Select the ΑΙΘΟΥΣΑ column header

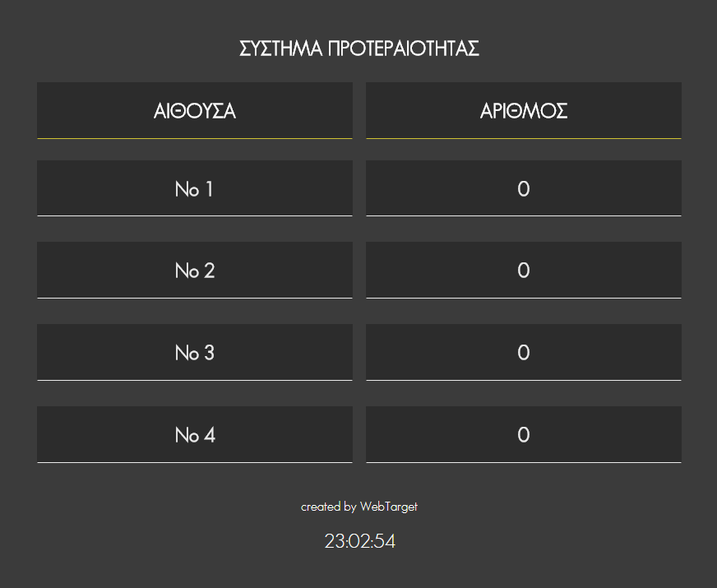195,111
